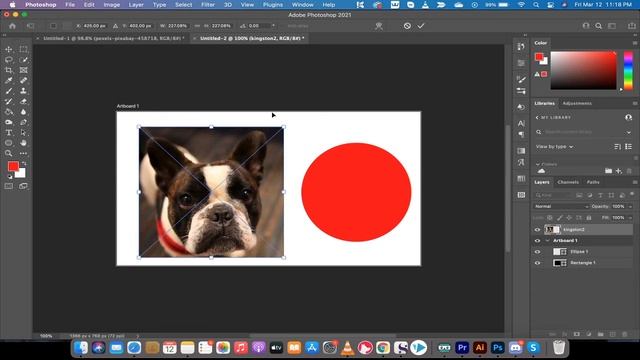The width and height of the screenshot is (640, 360).
Task: Open the Filter menu
Action: tap(208, 4)
